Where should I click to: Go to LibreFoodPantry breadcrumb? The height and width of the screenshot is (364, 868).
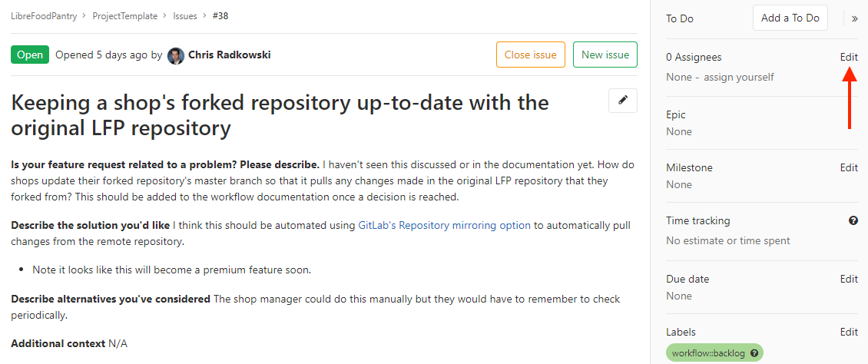point(45,16)
